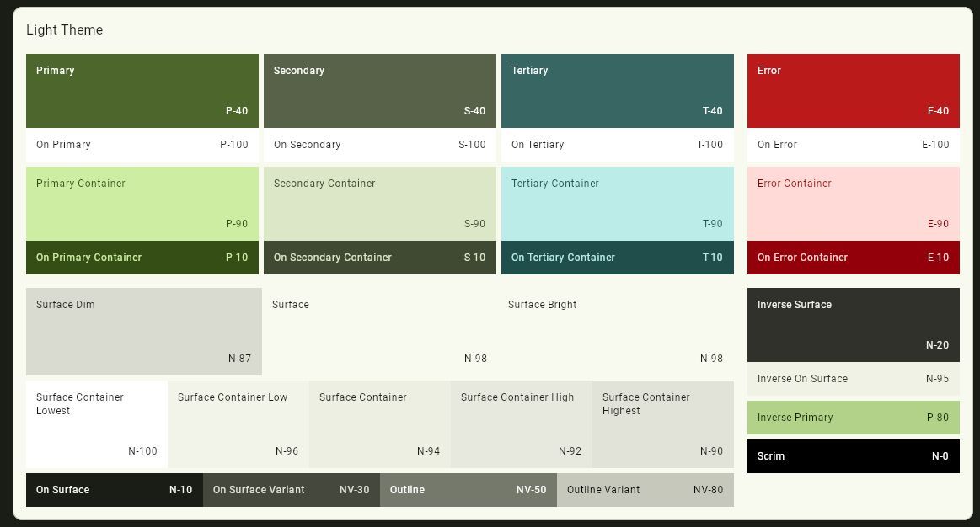Choose the Outline NV-50 swatch

[x=469, y=489]
